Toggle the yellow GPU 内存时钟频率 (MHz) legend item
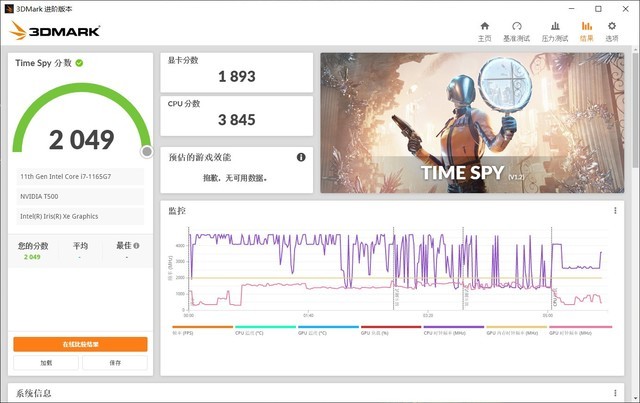The height and width of the screenshot is (403, 640). [x=517, y=330]
